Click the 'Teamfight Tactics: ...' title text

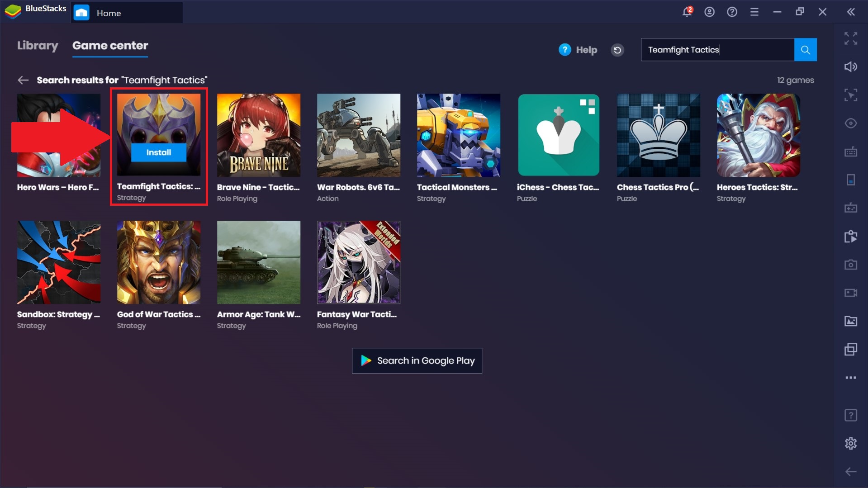[159, 186]
